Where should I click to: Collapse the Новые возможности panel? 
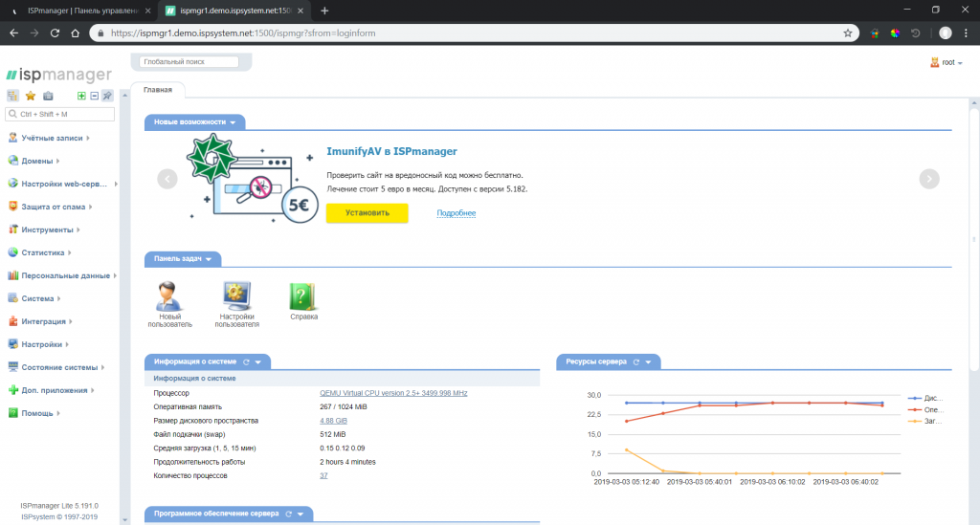tap(233, 122)
